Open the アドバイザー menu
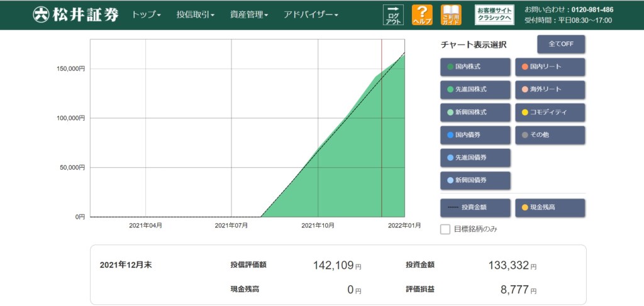 (x=311, y=14)
